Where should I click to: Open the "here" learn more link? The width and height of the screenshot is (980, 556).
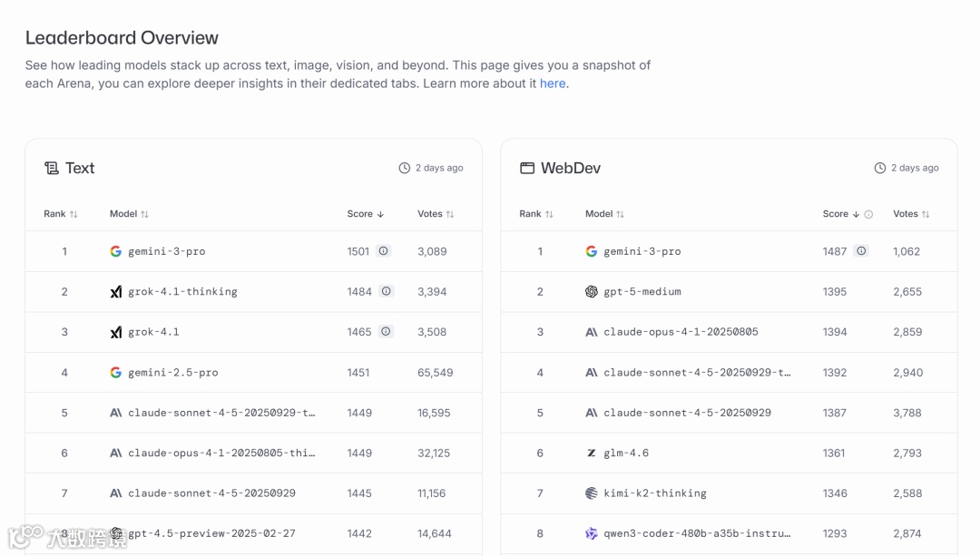coord(553,83)
